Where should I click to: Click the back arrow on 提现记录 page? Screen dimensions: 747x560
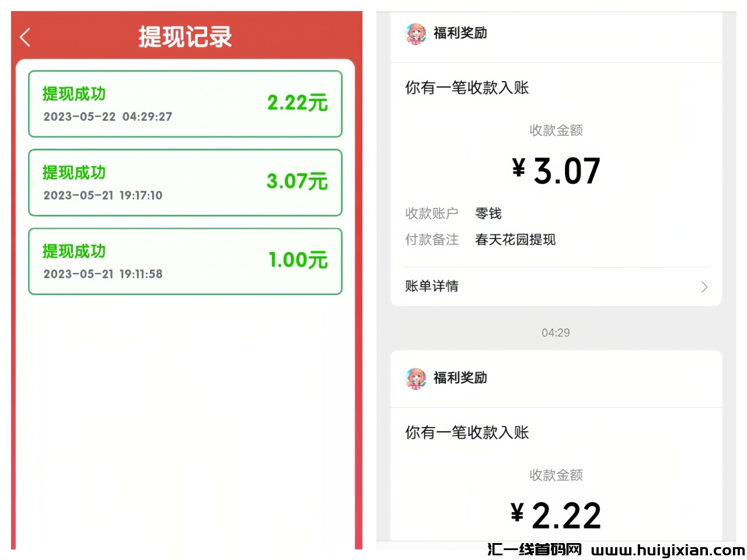click(x=25, y=37)
